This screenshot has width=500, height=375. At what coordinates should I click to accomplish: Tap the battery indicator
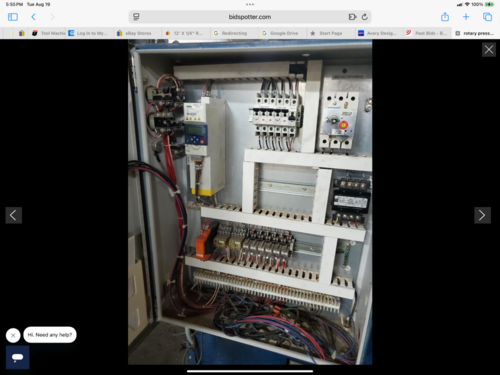pyautogui.click(x=489, y=4)
